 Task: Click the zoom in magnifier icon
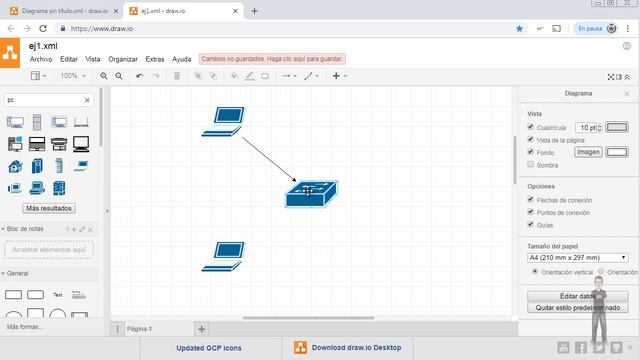pos(104,76)
